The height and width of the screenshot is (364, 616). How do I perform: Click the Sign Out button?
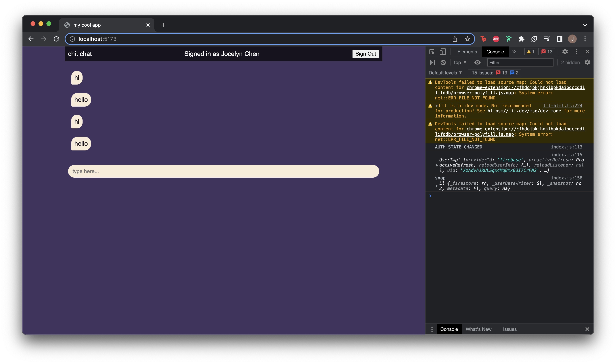(366, 53)
